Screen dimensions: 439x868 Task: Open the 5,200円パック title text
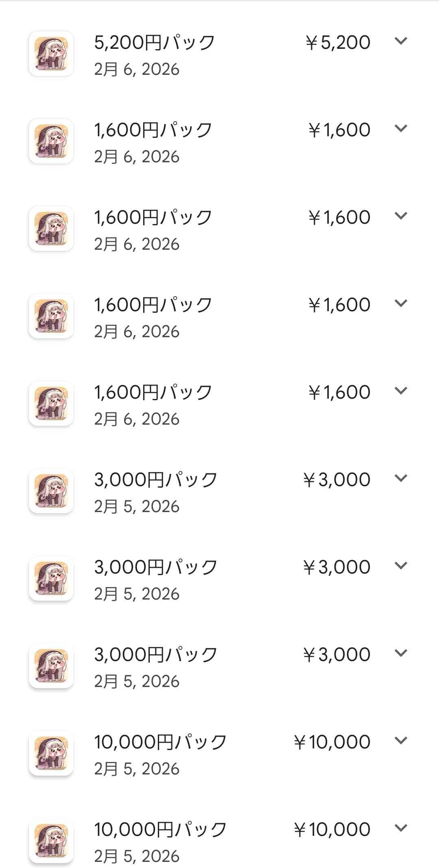click(x=154, y=42)
